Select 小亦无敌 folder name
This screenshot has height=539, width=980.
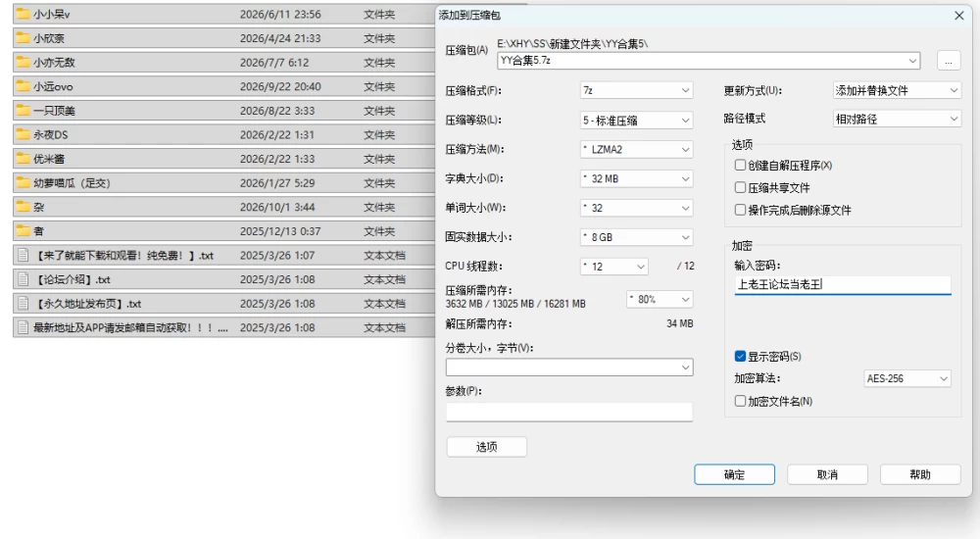tap(54, 63)
